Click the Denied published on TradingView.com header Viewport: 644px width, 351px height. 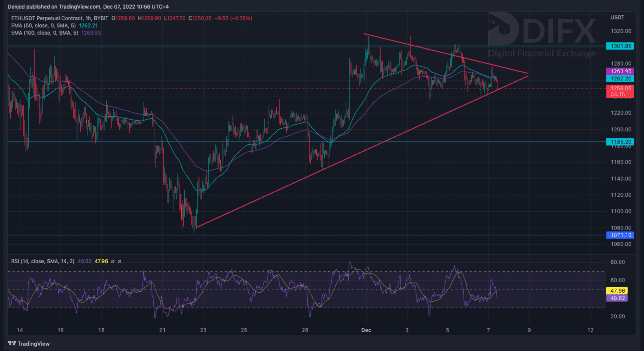88,6
